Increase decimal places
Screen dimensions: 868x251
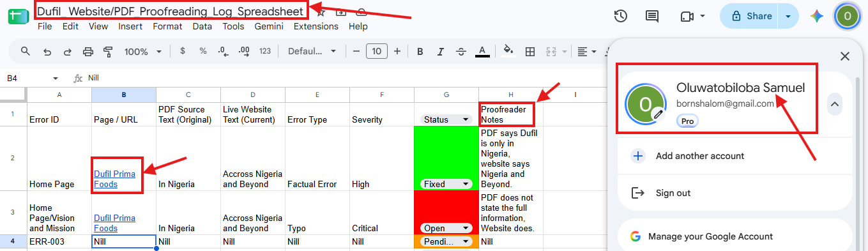point(243,51)
